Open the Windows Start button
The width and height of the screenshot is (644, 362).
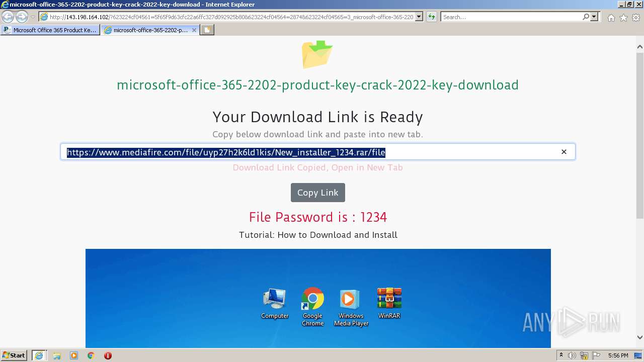coord(14,355)
